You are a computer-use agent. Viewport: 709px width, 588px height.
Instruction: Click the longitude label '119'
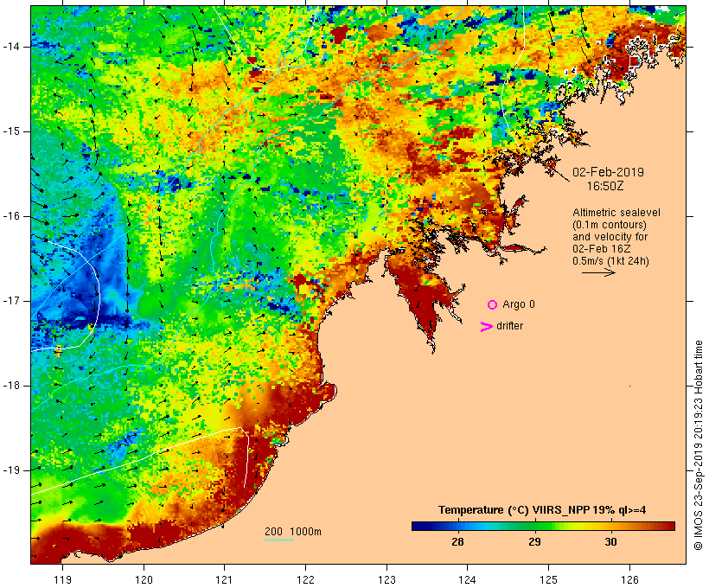pos(62,579)
